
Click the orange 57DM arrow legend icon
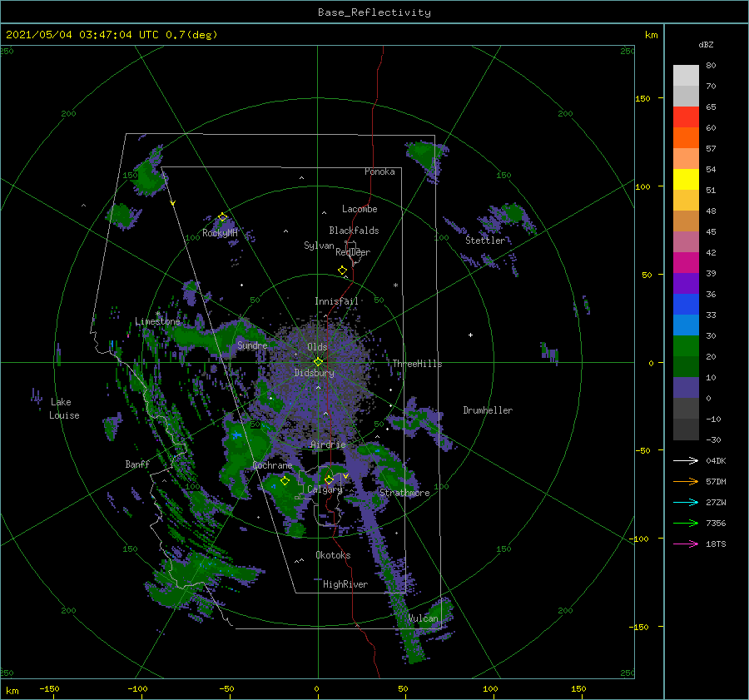[686, 481]
